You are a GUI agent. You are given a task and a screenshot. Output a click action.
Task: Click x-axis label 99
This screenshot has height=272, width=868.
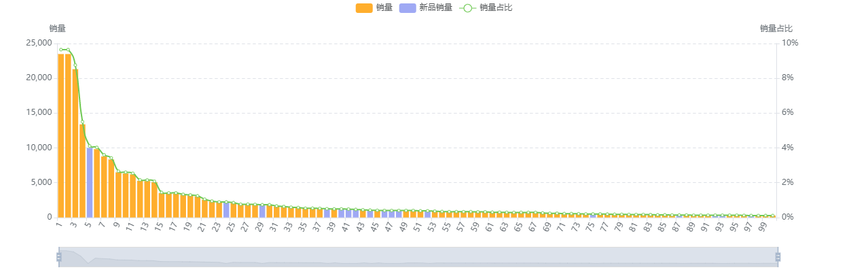763,226
